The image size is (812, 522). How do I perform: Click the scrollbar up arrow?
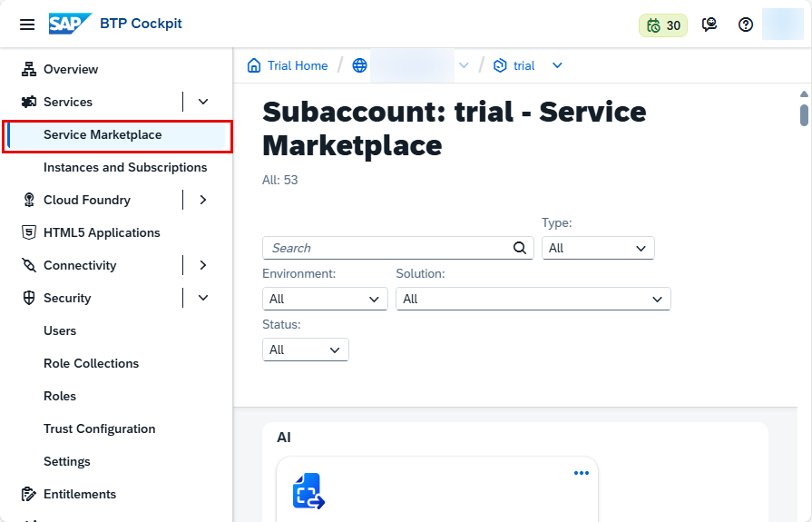tap(804, 94)
